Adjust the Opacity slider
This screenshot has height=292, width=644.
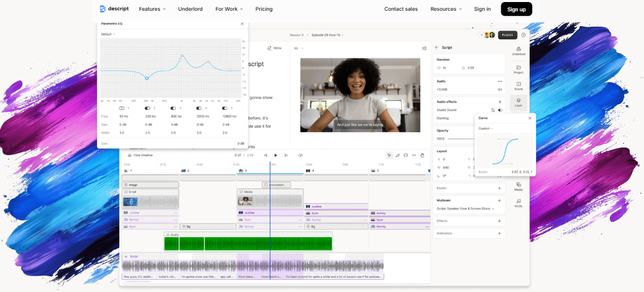click(x=460, y=139)
